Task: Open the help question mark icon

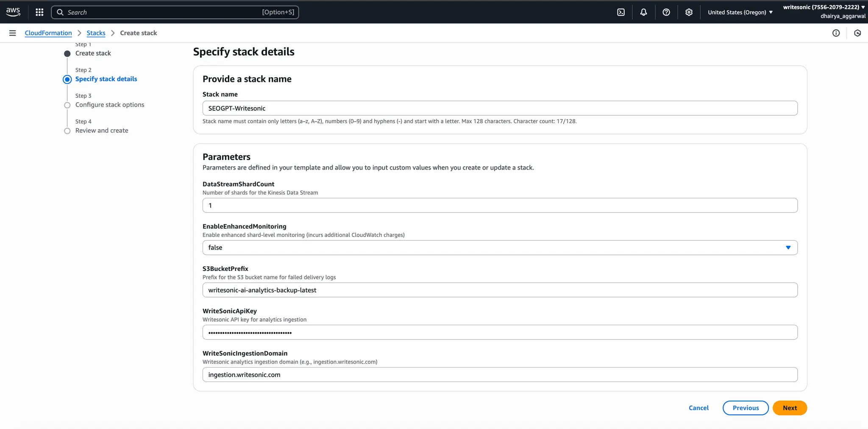Action: coord(666,12)
